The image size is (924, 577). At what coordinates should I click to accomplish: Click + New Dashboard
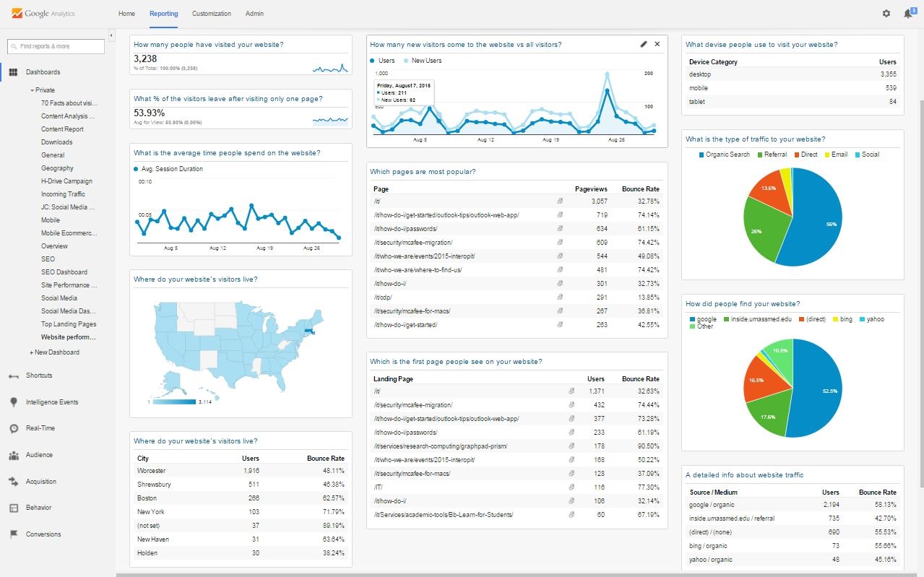click(55, 352)
